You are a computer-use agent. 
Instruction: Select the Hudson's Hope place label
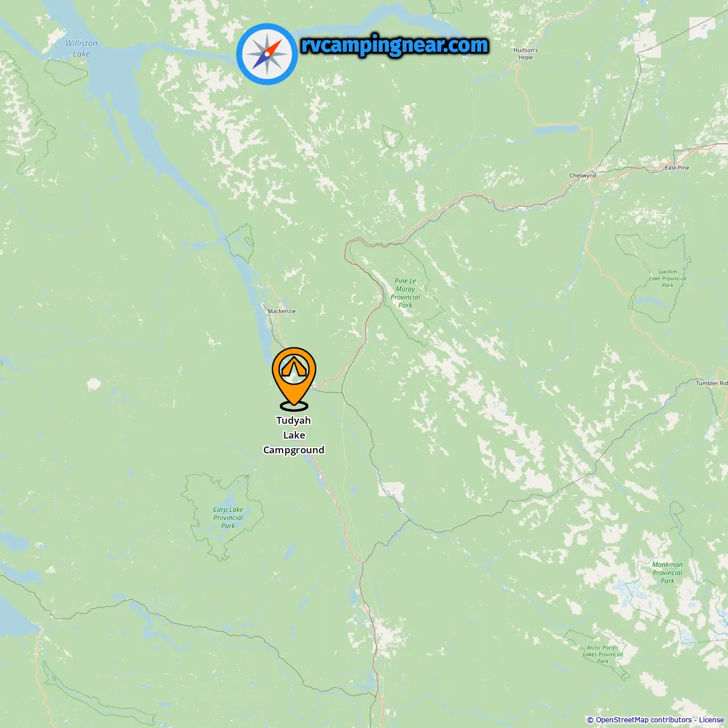(x=526, y=53)
